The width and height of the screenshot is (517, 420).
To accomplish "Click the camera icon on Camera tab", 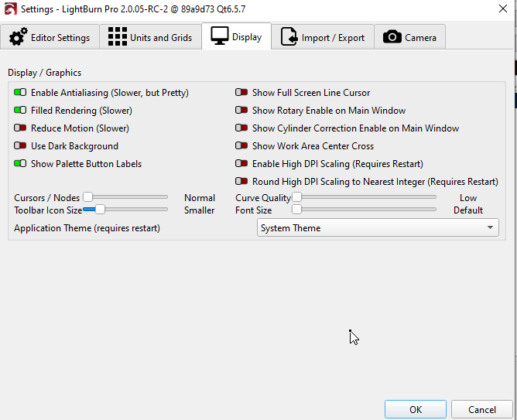I will [x=392, y=37].
